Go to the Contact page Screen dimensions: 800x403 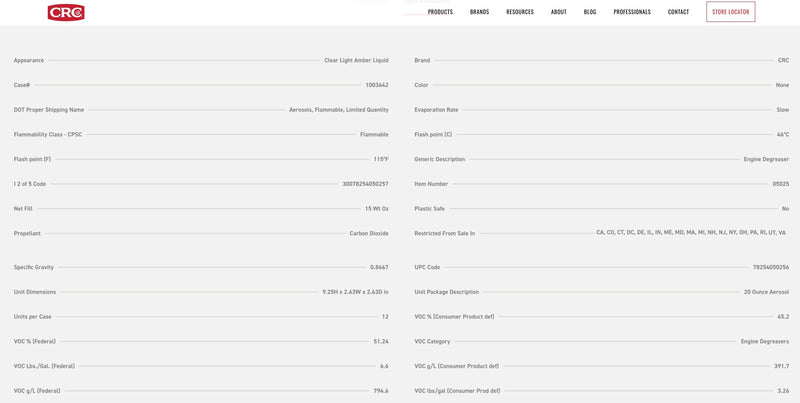click(x=679, y=12)
